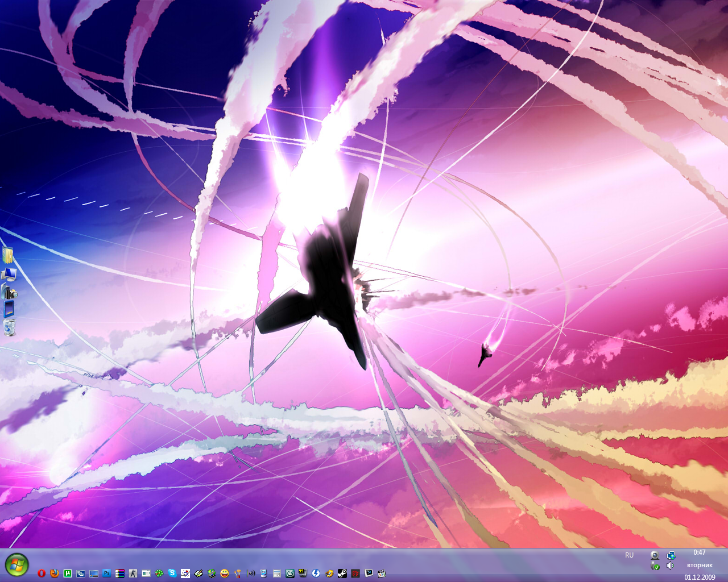Viewport: 728px width, 582px height.
Task: Launch Steam from the quick launch
Action: click(x=342, y=573)
